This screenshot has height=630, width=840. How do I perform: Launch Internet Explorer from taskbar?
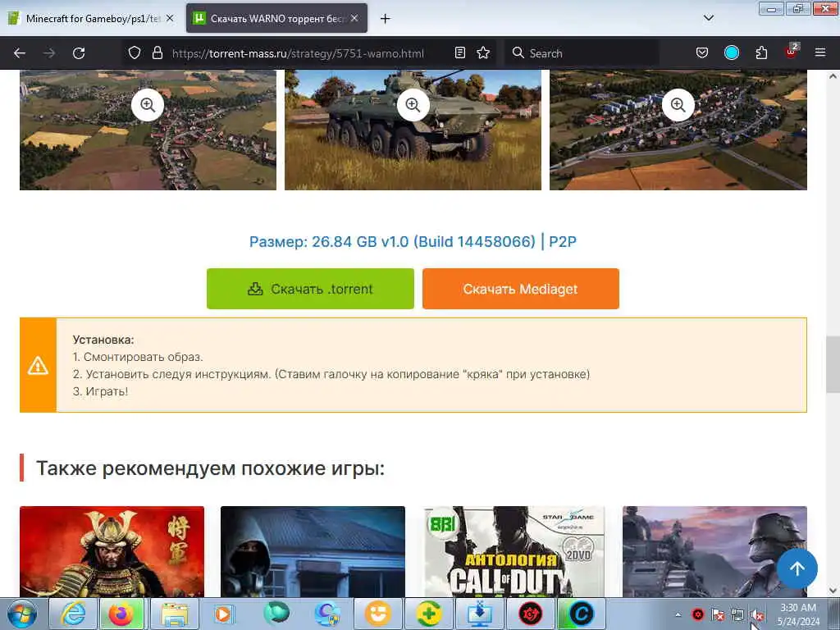(x=73, y=614)
